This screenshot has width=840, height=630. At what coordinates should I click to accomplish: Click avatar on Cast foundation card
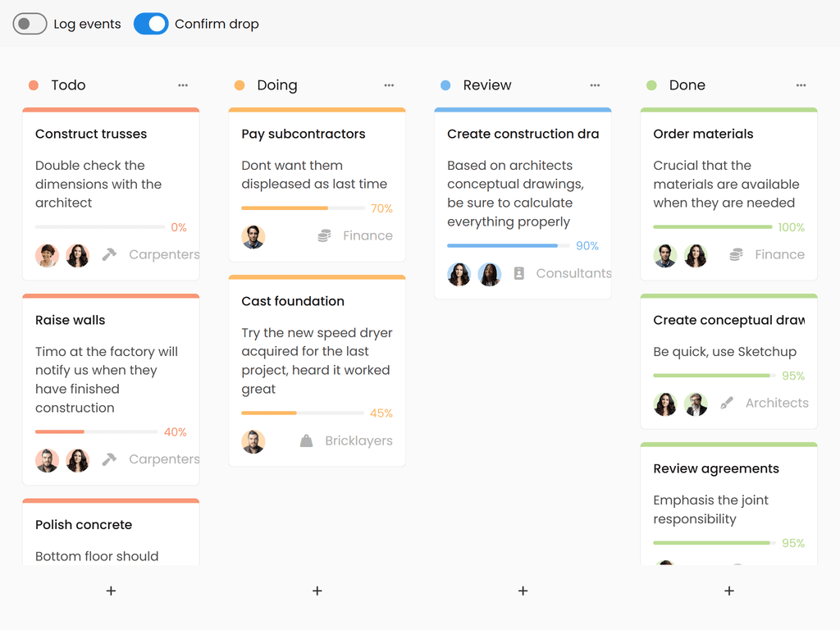click(253, 441)
